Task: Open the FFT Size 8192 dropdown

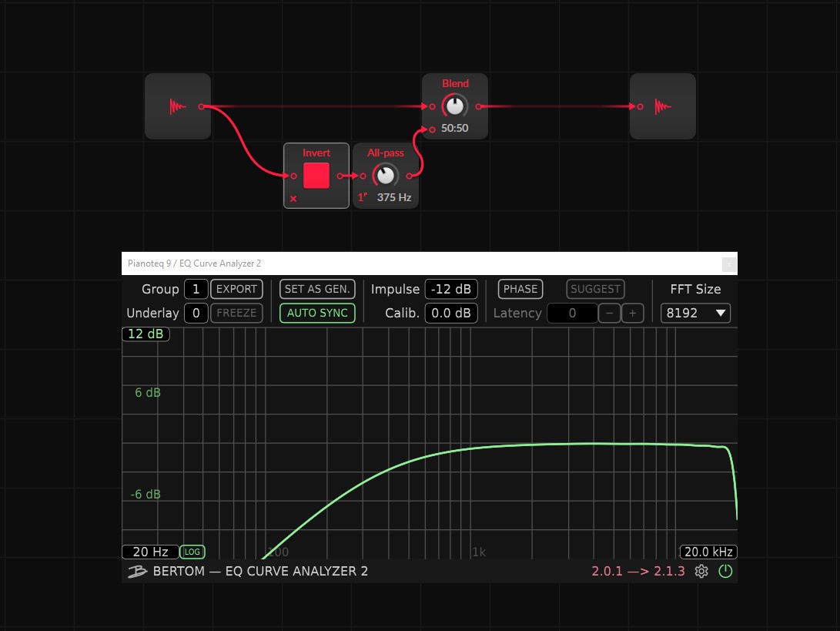Action: [x=695, y=313]
